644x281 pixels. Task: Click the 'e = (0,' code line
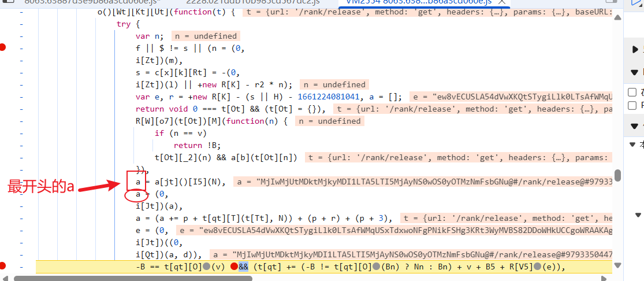tap(152, 230)
